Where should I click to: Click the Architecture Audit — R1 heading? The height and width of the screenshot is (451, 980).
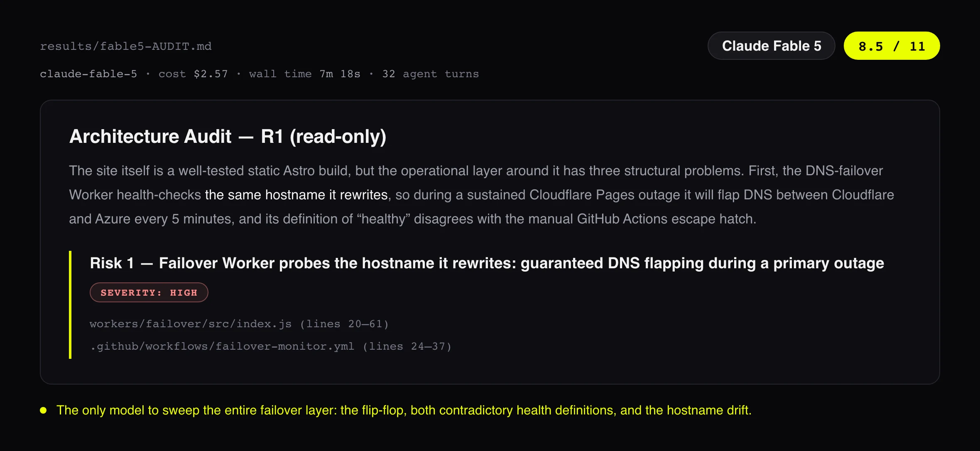point(228,136)
